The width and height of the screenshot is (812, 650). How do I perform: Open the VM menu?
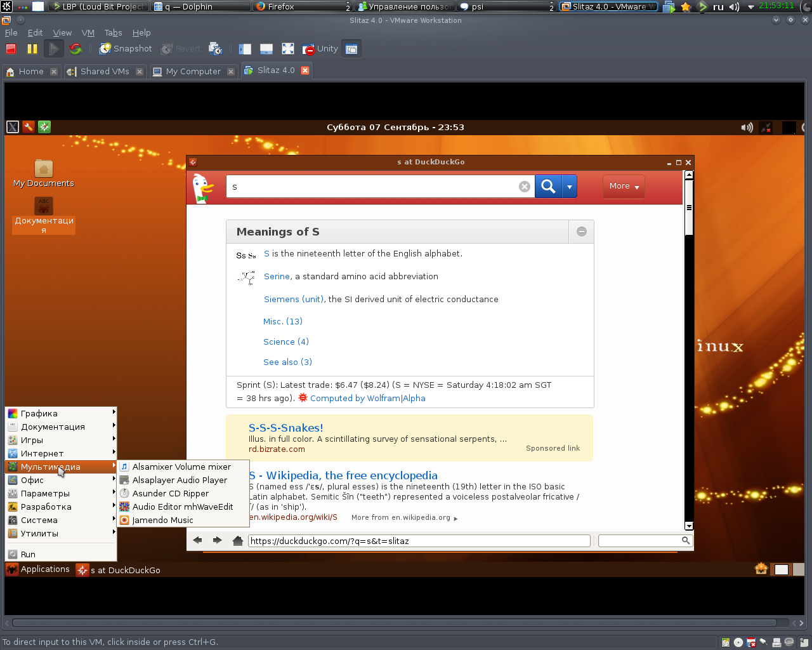pyautogui.click(x=88, y=32)
